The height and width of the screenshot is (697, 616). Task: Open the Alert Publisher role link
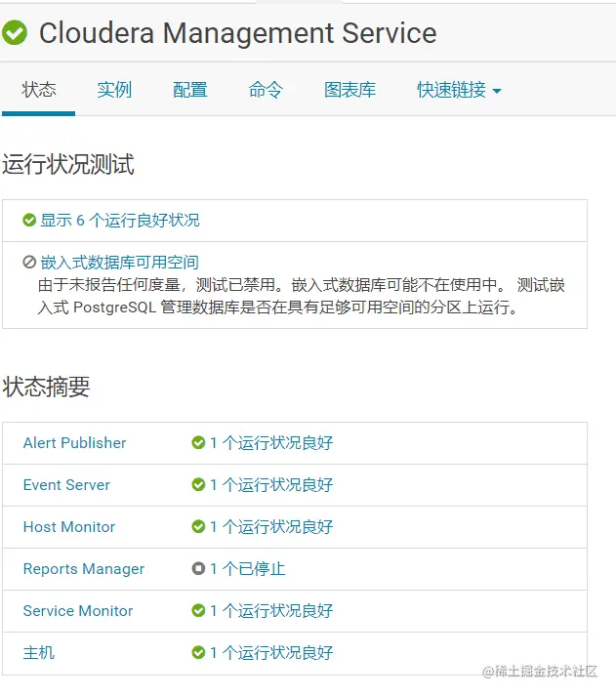point(74,443)
